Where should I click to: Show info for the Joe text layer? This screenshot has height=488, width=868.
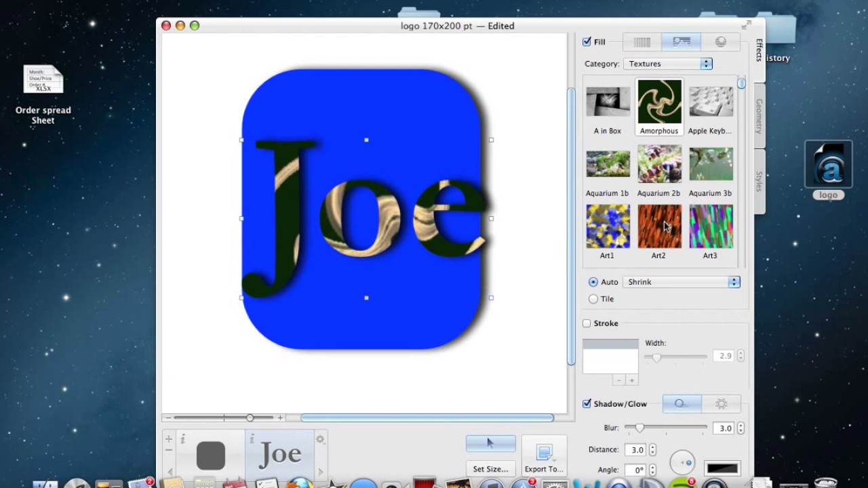tap(252, 439)
